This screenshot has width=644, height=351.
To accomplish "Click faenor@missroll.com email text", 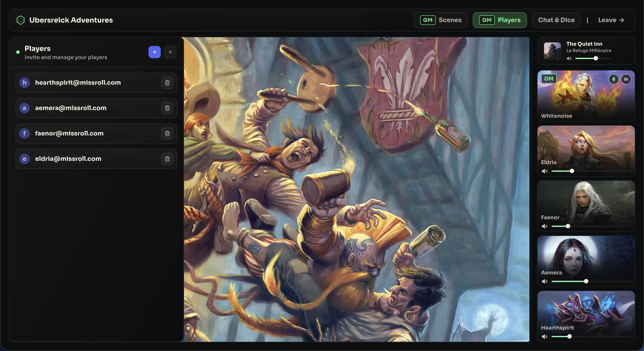I will (x=69, y=133).
